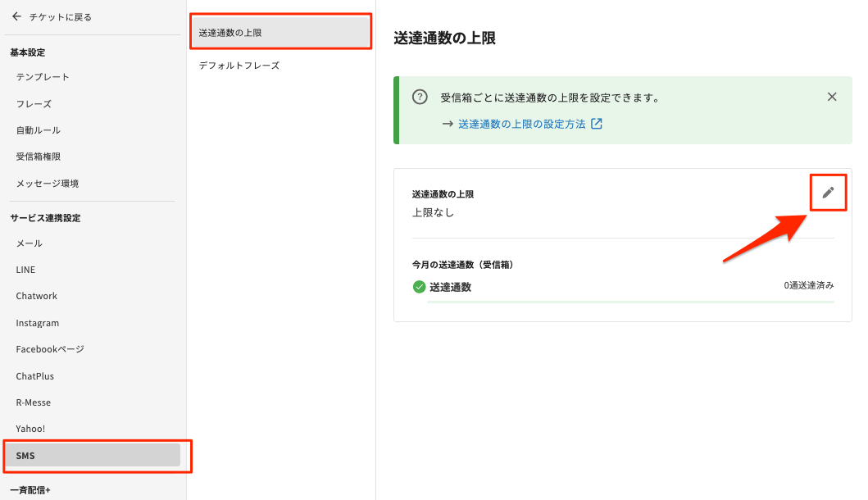This screenshot has height=500, width=868.
Task: Open フレーズ settings
Action: 34,104
